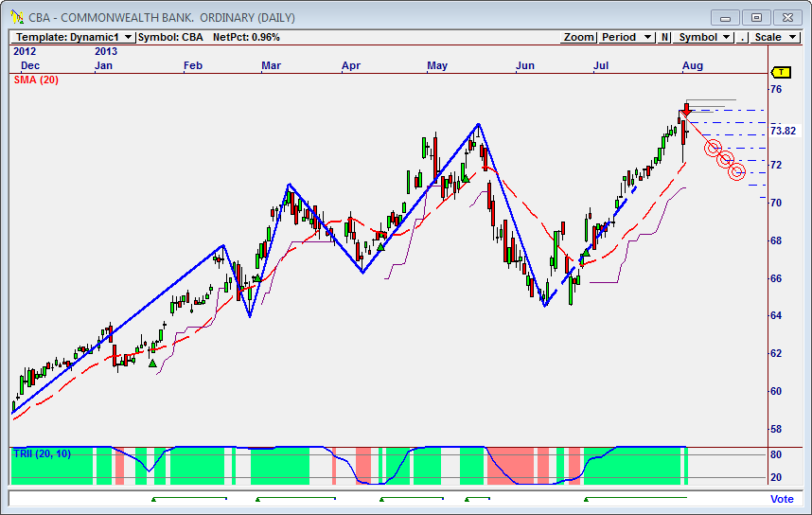
Task: Click the vote line marker under January
Action: tap(153, 500)
